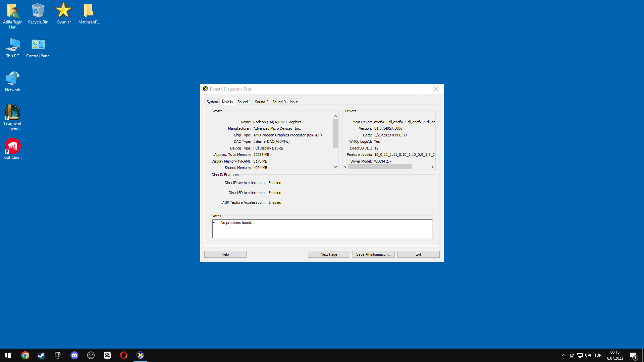Click the Next Page button
This screenshot has height=362, width=644.
[x=329, y=254]
